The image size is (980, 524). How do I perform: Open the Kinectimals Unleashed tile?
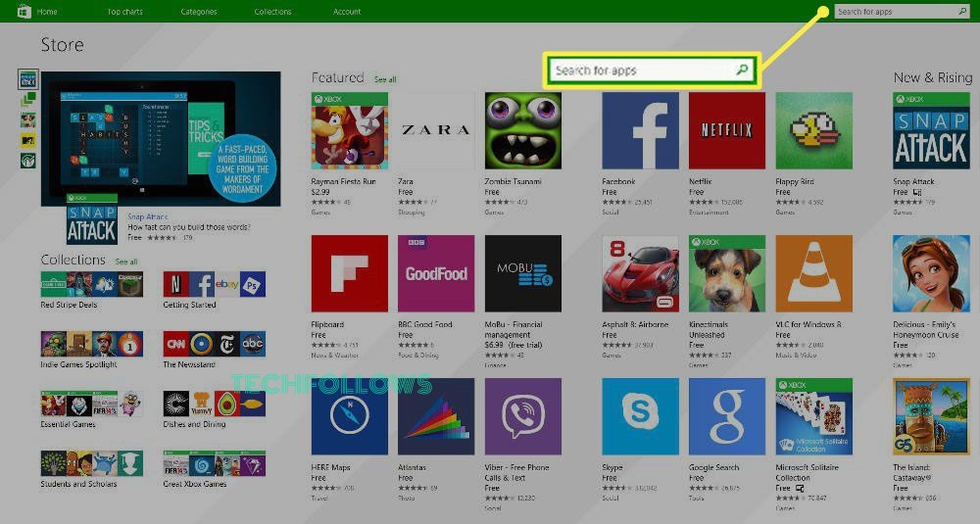pyautogui.click(x=727, y=273)
